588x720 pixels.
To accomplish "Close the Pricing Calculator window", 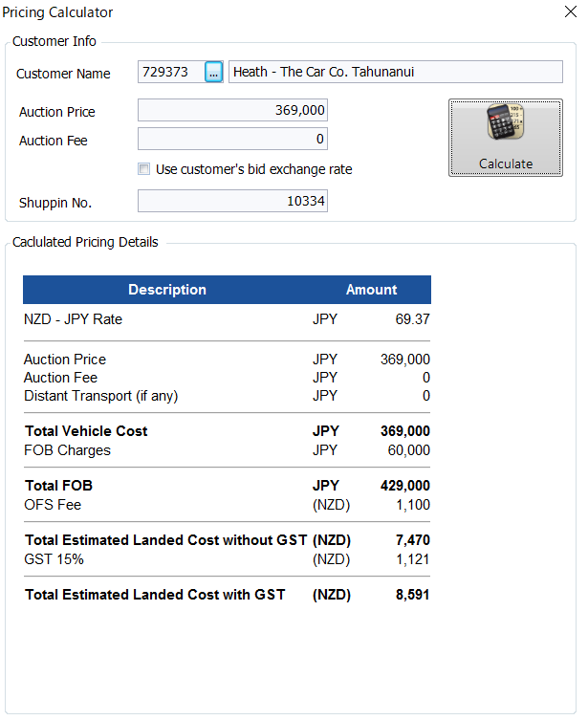I will tap(571, 11).
